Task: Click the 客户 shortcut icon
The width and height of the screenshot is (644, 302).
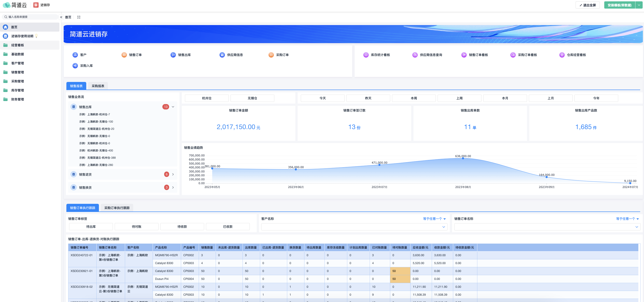Action: [x=75, y=55]
